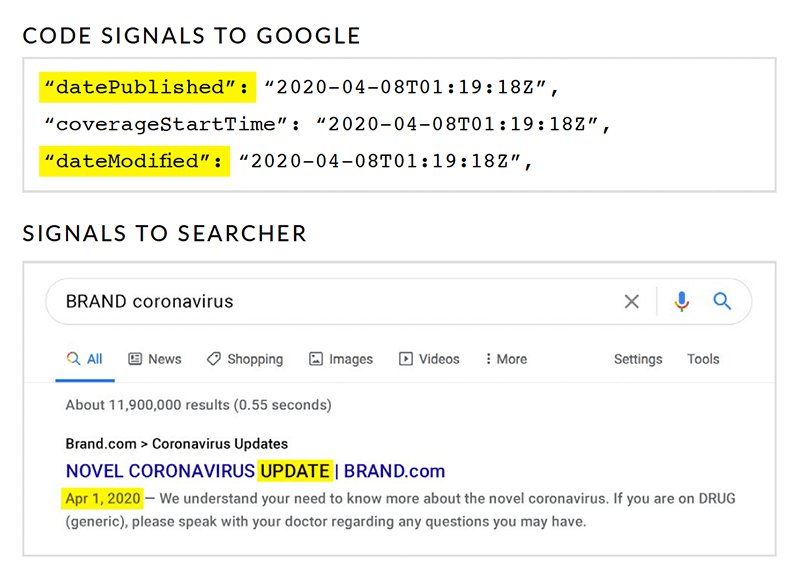Click the play icon beside Videos

[x=406, y=359]
